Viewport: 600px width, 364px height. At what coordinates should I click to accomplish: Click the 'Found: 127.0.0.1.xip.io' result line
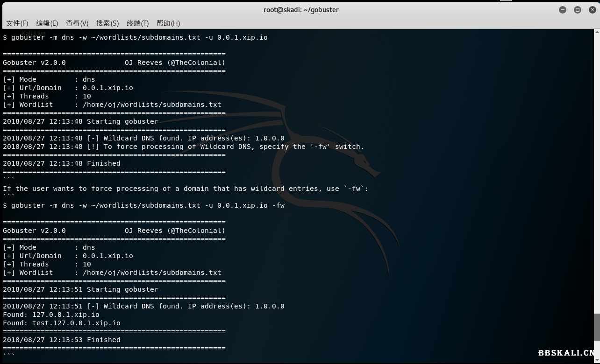(51, 315)
